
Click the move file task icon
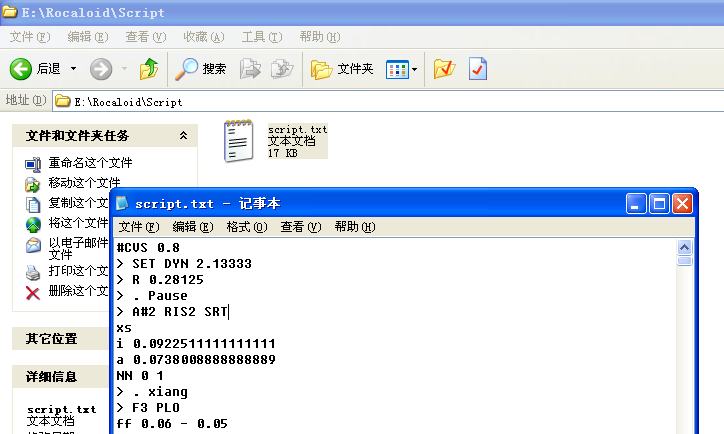pyautogui.click(x=33, y=184)
